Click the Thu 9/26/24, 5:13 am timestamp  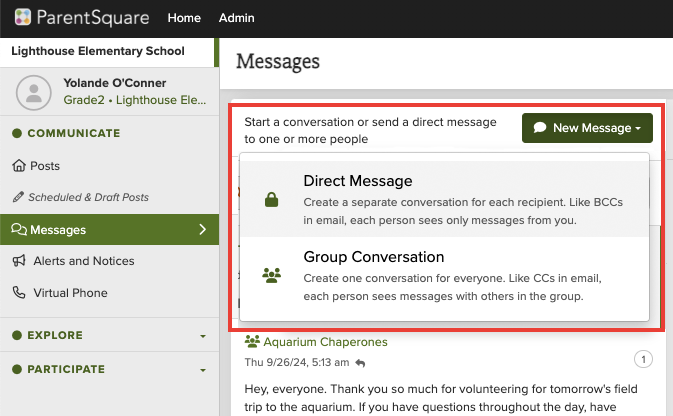click(x=297, y=363)
